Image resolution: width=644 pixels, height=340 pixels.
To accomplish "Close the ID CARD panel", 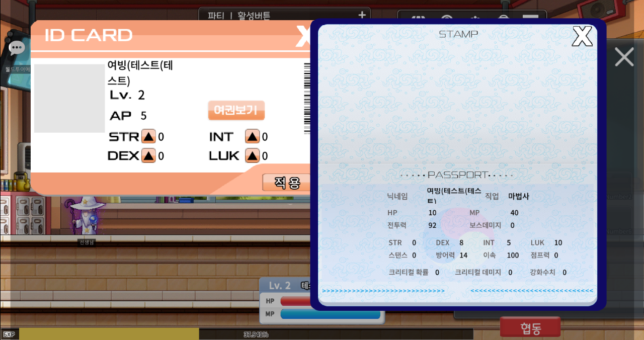I will [303, 36].
